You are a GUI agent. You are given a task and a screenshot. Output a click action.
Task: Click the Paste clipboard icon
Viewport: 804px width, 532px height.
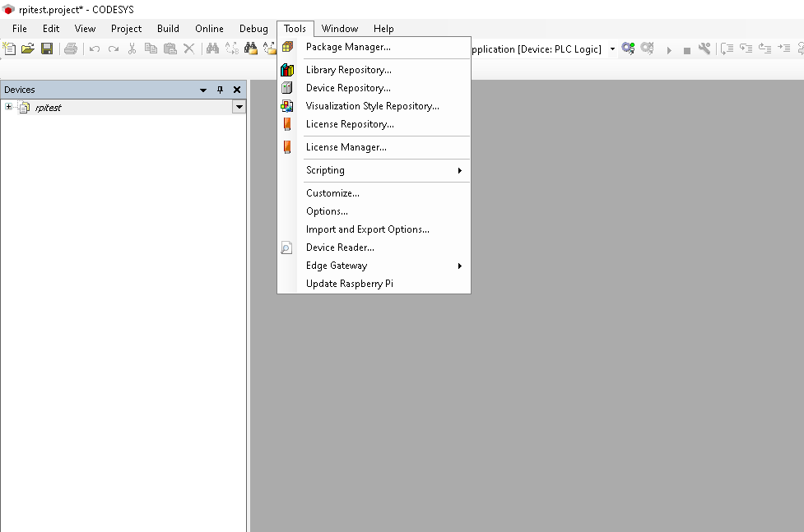click(x=170, y=49)
